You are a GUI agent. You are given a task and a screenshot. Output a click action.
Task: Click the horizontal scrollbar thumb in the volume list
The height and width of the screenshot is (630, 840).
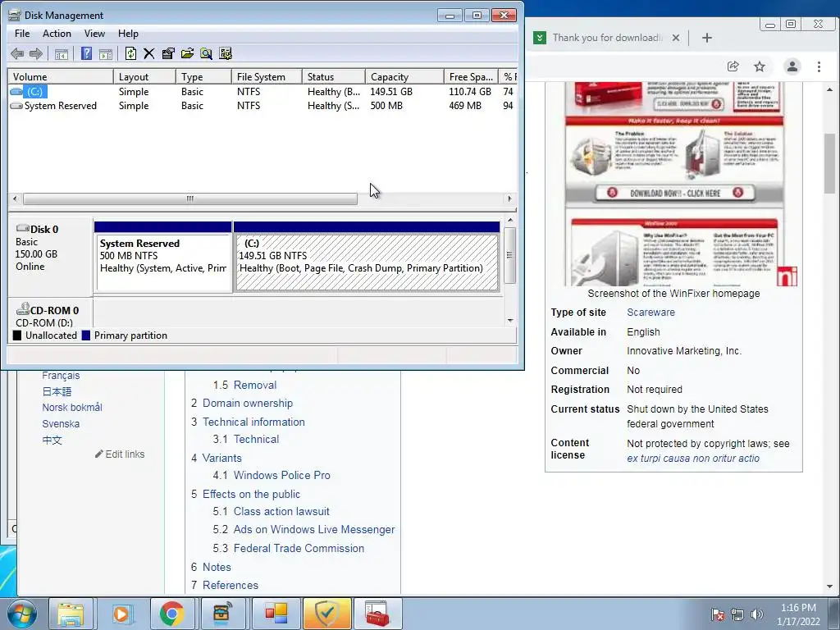(190, 199)
